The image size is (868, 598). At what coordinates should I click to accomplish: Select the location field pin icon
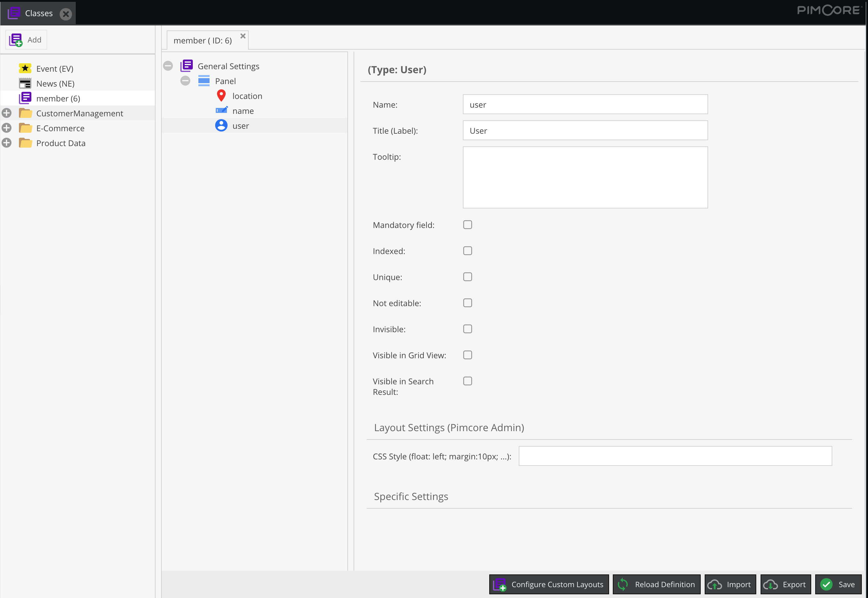click(221, 96)
